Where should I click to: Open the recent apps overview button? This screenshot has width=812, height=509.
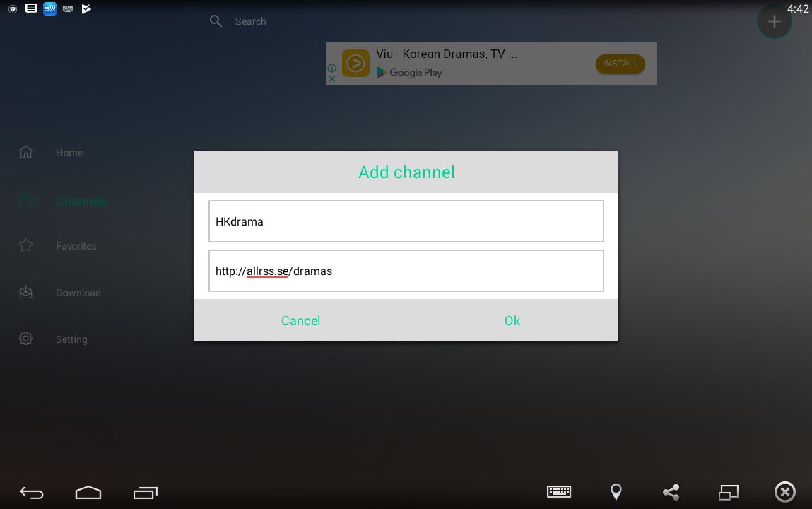point(146,492)
